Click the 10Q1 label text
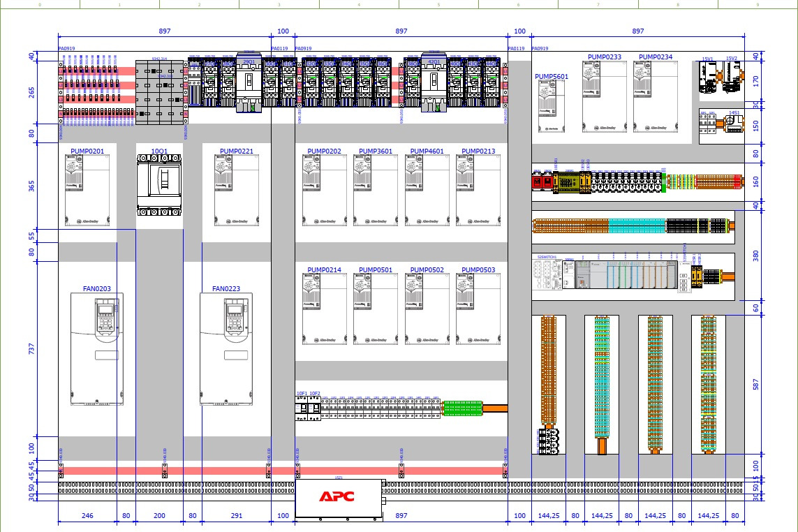 (159, 152)
